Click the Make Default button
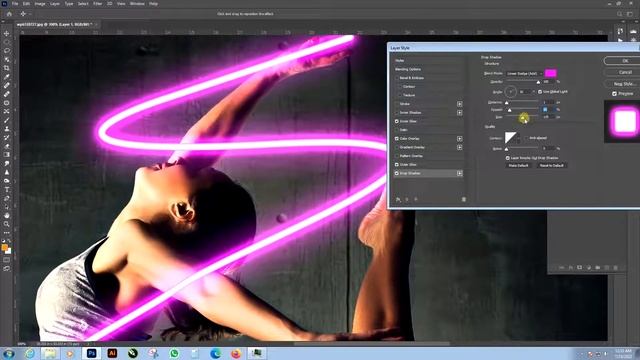The height and width of the screenshot is (360, 640). tap(518, 166)
